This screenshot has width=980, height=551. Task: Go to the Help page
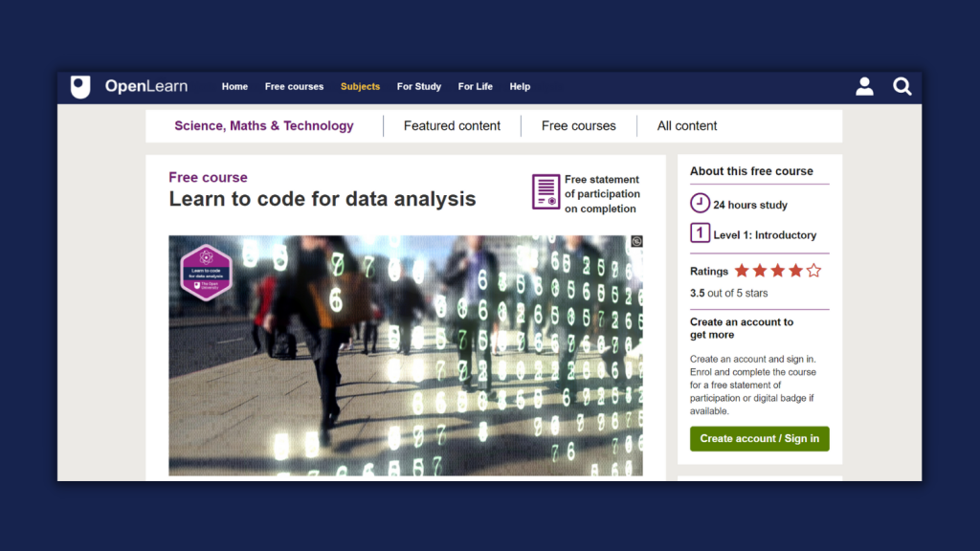click(520, 87)
